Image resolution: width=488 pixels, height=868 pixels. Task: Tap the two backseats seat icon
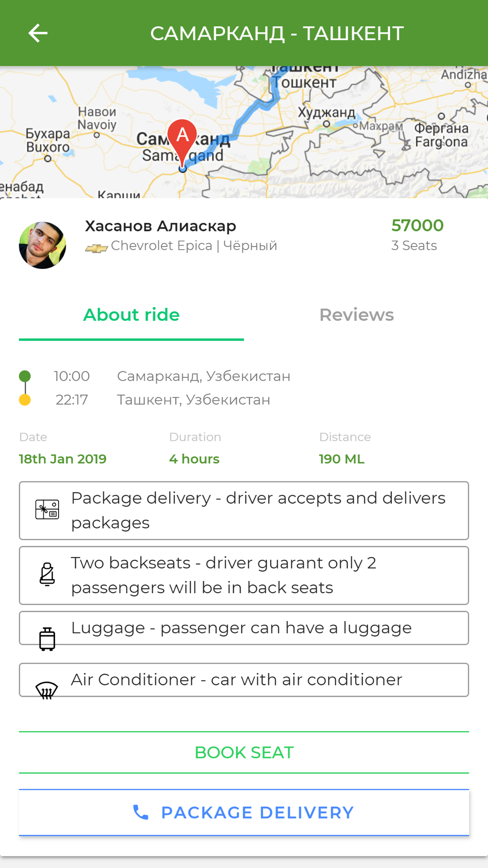pyautogui.click(x=47, y=574)
